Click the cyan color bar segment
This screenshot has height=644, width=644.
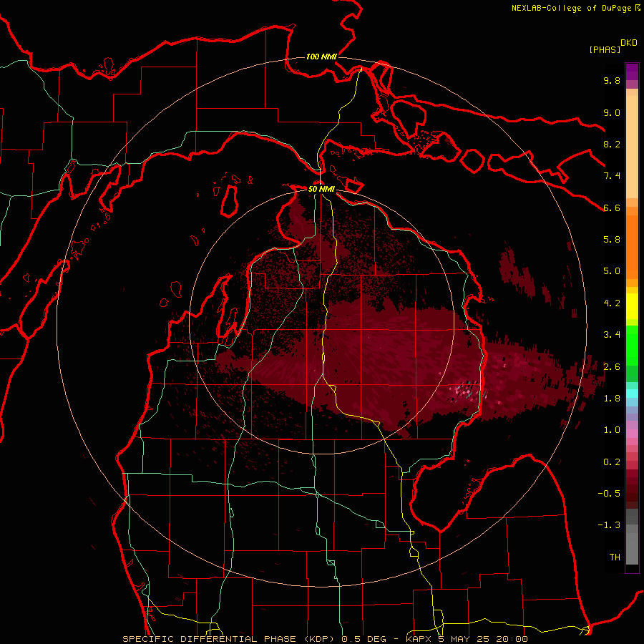tap(632, 394)
